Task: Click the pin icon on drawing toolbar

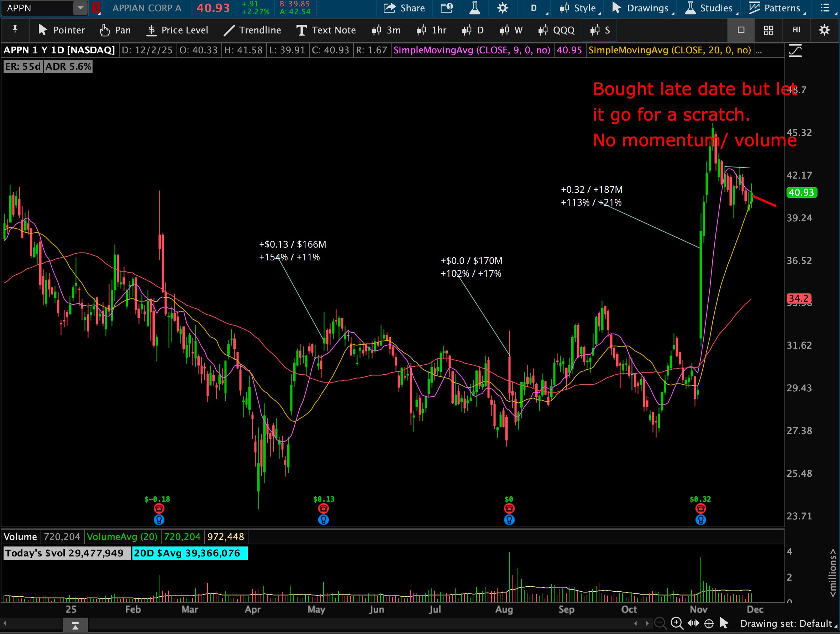Action: (15, 30)
